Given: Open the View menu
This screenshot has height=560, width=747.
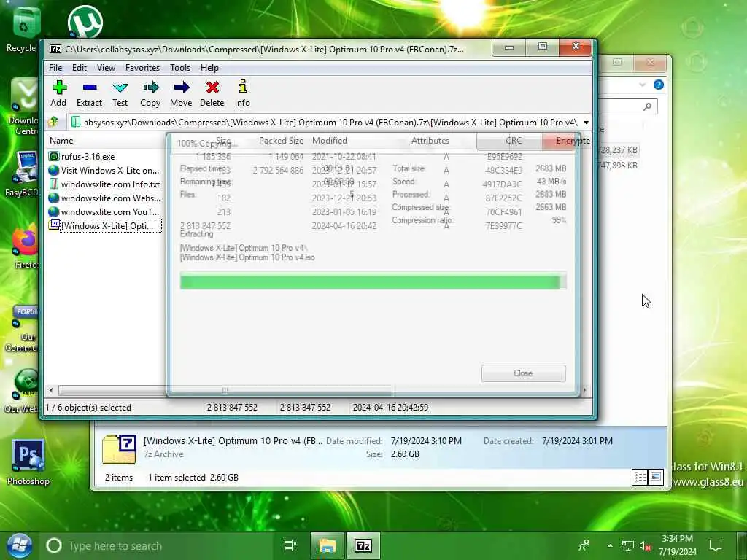Looking at the screenshot, I should (106, 68).
